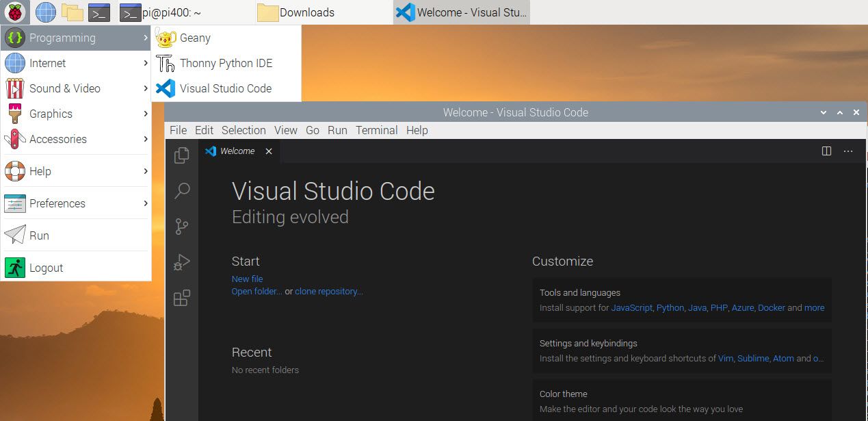Open the Raspberry Pi main menu button

(x=16, y=12)
